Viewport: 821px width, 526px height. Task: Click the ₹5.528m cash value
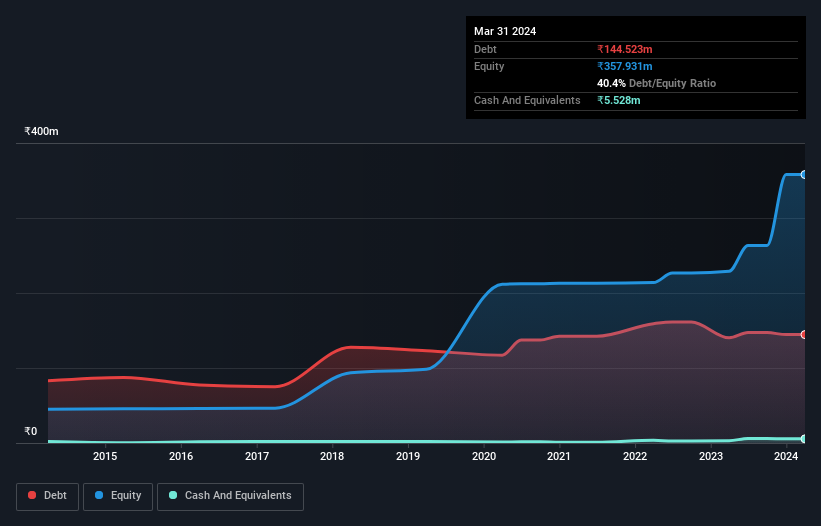click(619, 100)
